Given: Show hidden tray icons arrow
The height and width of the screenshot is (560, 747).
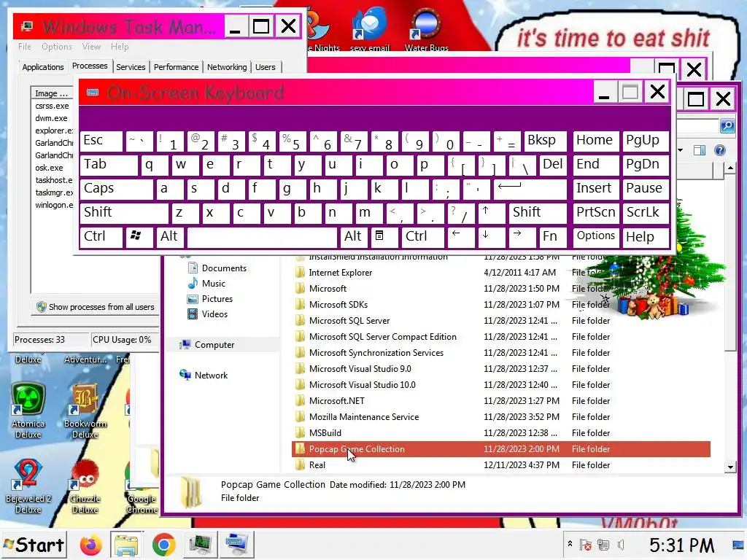Looking at the screenshot, I should 570,544.
